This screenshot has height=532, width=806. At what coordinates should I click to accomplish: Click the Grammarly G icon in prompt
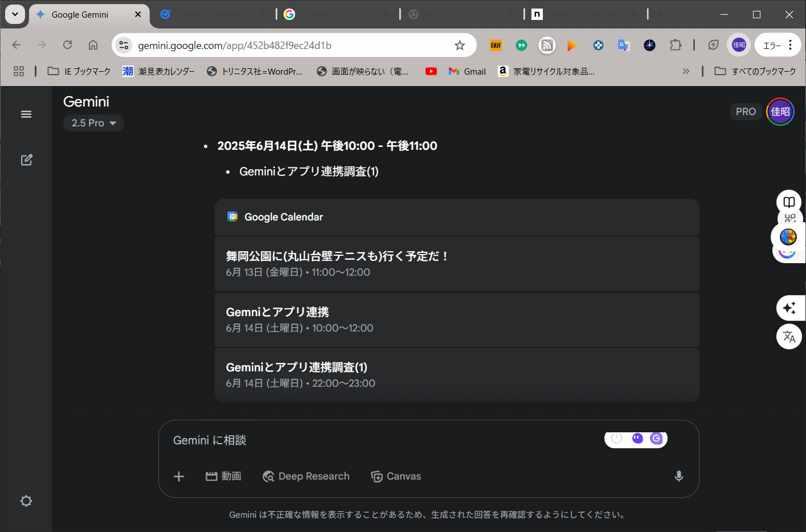656,438
